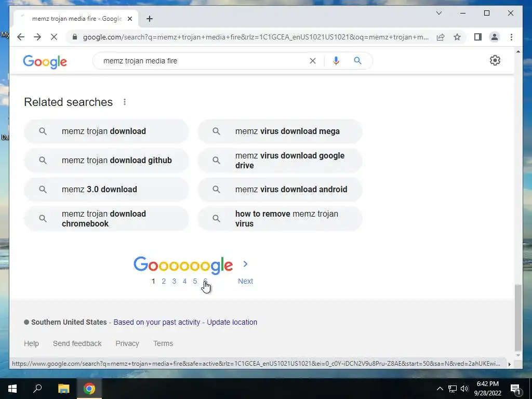The height and width of the screenshot is (399, 532).
Task: Stop loading the page
Action: click(x=54, y=37)
